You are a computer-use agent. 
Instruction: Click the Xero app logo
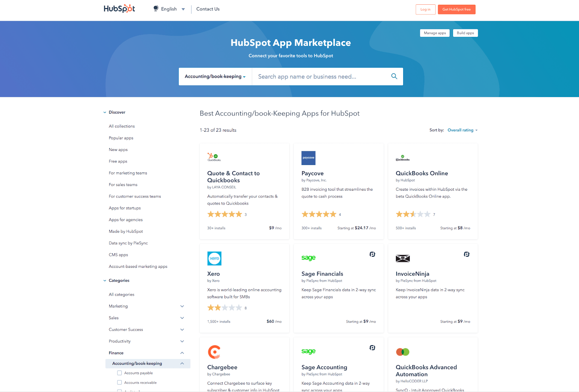(x=214, y=258)
